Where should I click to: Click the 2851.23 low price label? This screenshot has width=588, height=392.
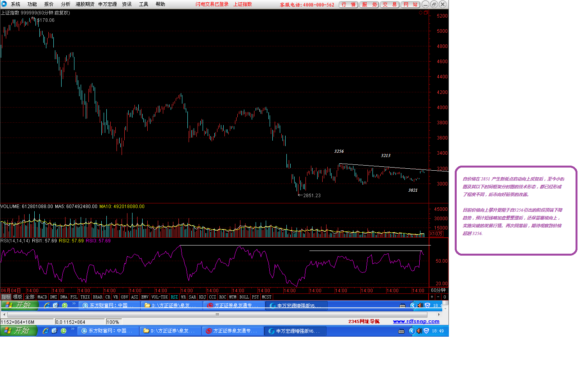tap(312, 196)
